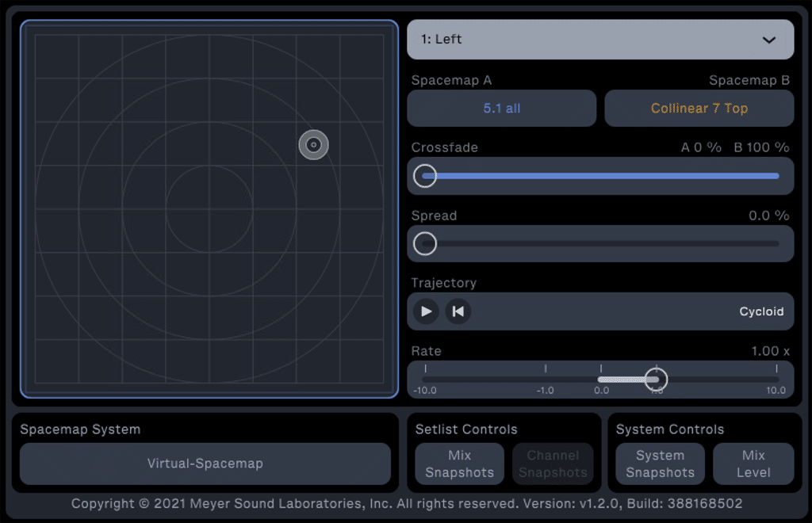812x523 pixels.
Task: Click the sound source puck on the spacemap
Action: (313, 145)
